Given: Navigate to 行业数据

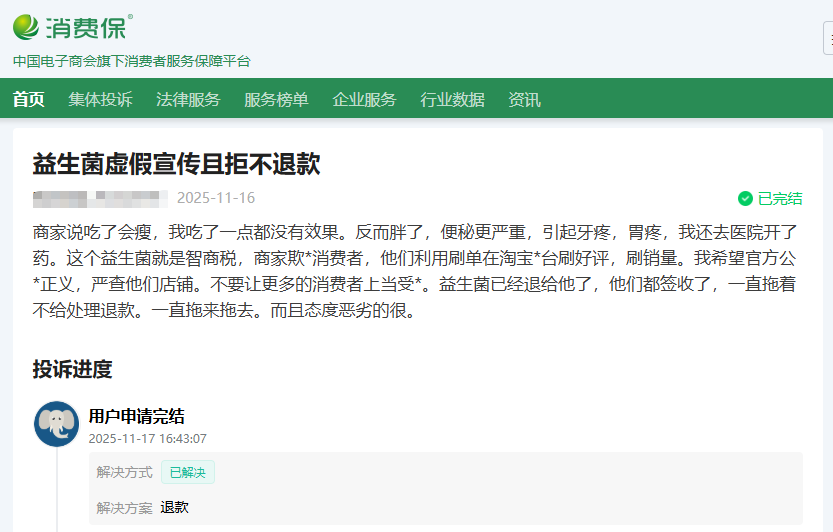Looking at the screenshot, I should coord(452,99).
